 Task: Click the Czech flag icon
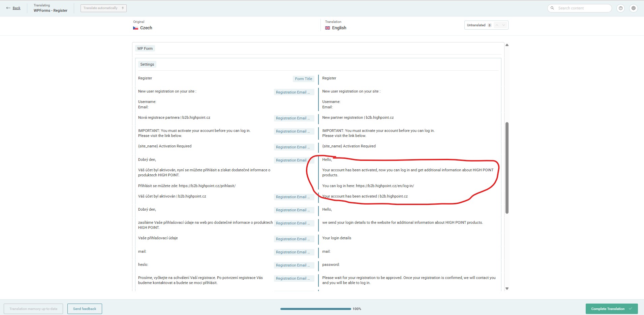(135, 28)
